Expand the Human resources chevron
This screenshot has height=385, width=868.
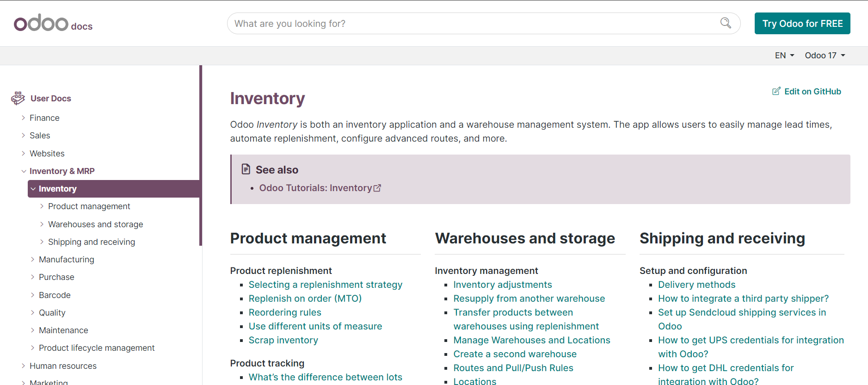(23, 366)
